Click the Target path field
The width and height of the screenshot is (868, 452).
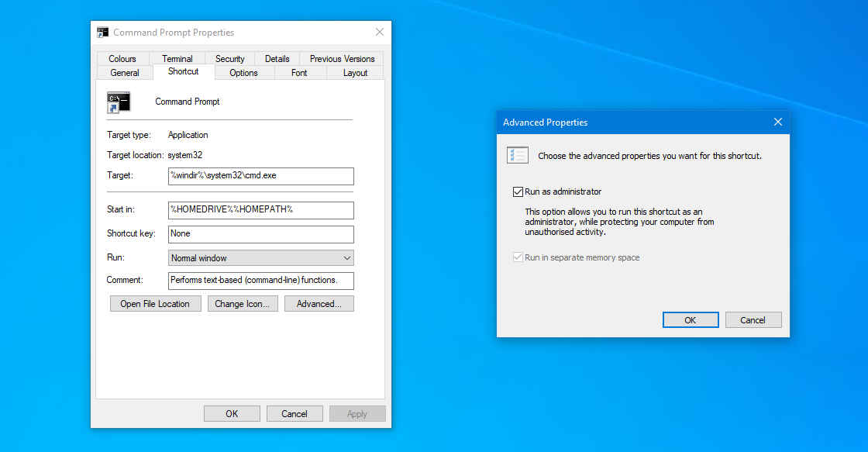click(260, 176)
